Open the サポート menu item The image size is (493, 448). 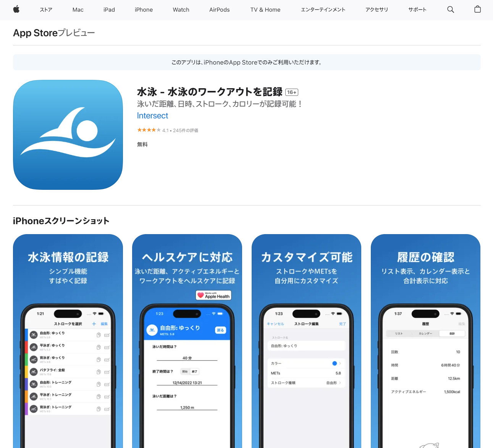tap(417, 10)
